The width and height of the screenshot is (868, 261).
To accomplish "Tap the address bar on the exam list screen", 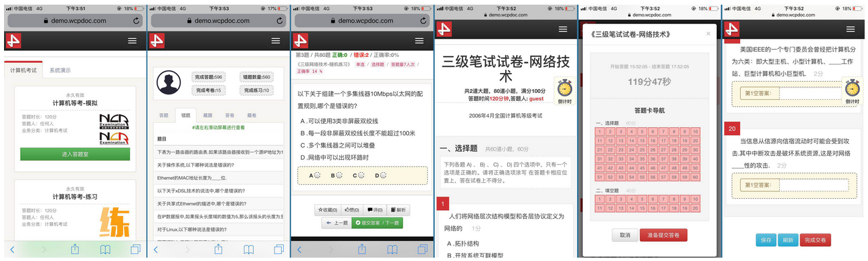I will click(75, 21).
